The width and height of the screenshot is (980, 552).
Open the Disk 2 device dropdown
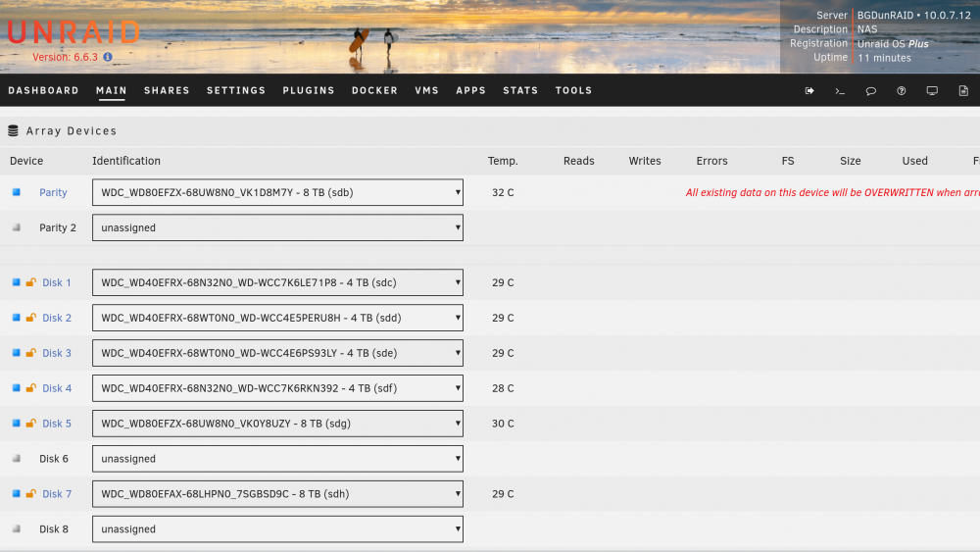point(277,318)
